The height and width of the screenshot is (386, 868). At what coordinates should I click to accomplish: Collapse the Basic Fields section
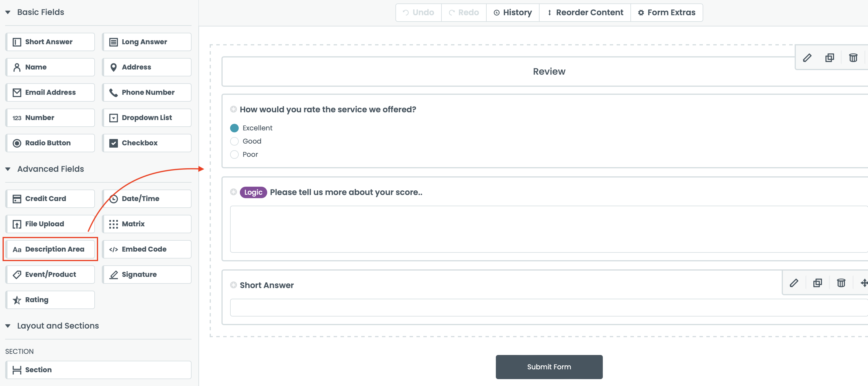tap(8, 12)
